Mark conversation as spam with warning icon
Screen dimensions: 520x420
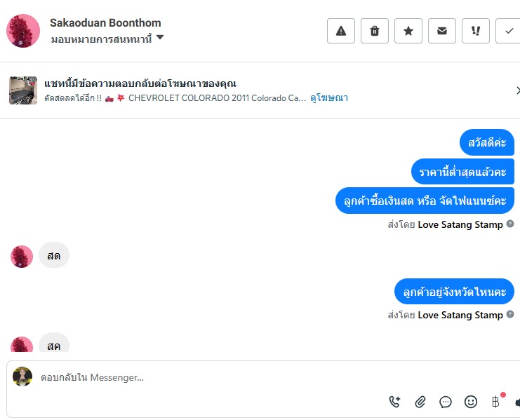(341, 31)
